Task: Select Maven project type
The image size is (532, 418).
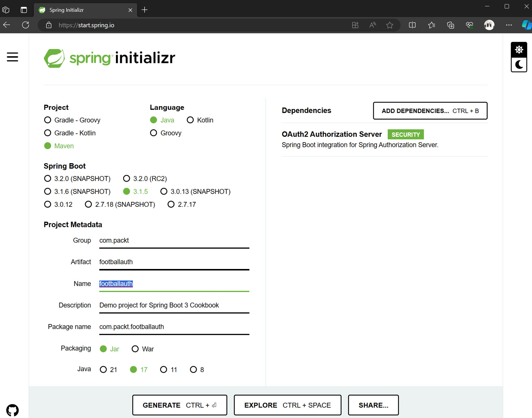Action: (59, 146)
